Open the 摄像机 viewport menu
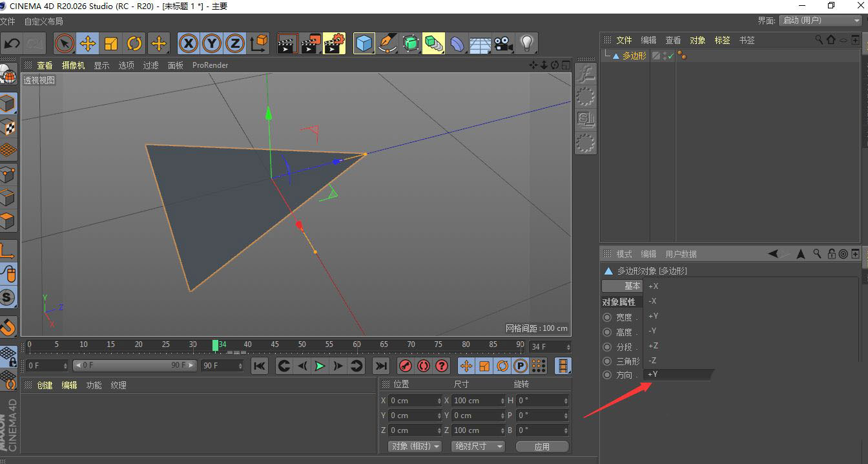The width and height of the screenshot is (868, 464). pos(73,65)
